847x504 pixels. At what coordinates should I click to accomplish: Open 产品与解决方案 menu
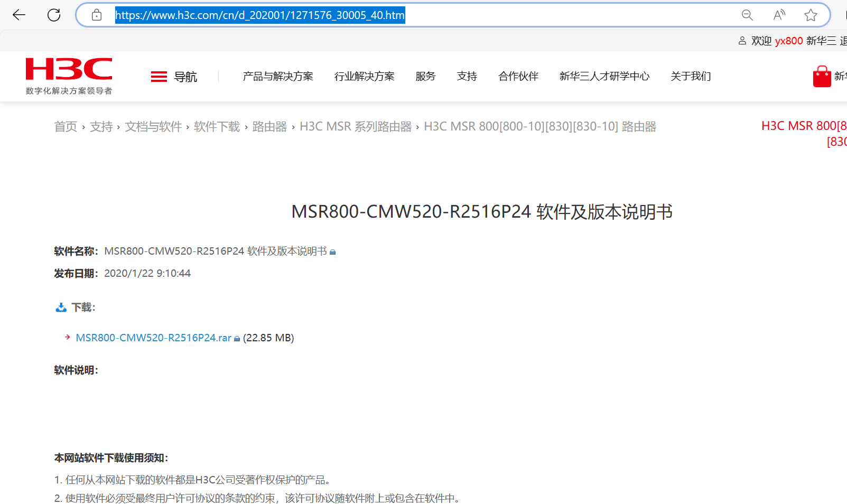tap(278, 77)
